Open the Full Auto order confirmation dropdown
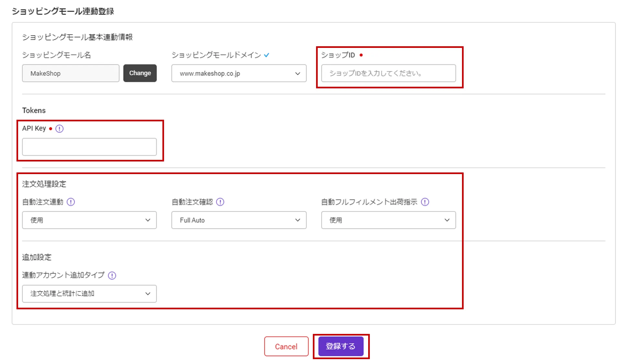The width and height of the screenshot is (627, 364). [238, 220]
